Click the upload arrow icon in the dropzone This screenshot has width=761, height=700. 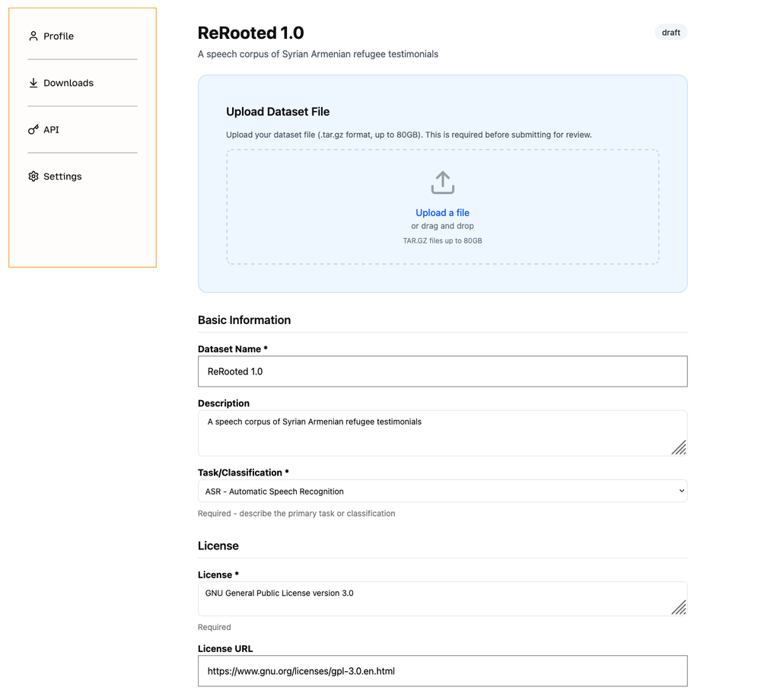(x=442, y=183)
